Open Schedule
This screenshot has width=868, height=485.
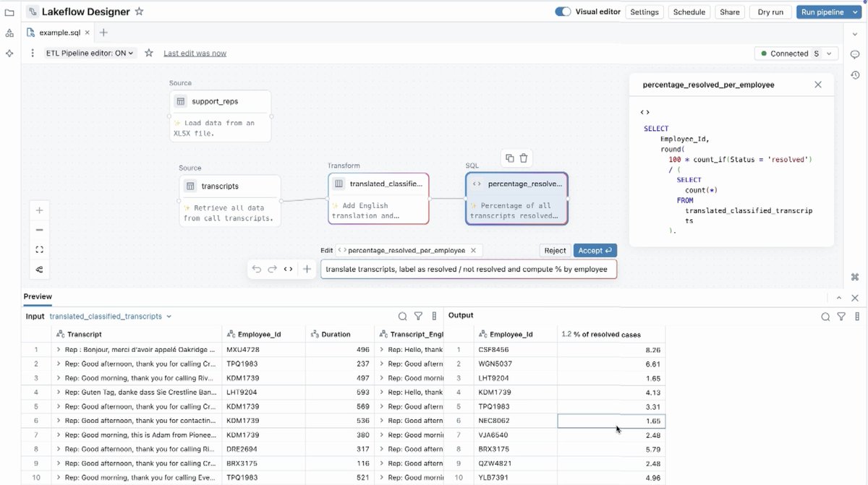[x=689, y=12]
